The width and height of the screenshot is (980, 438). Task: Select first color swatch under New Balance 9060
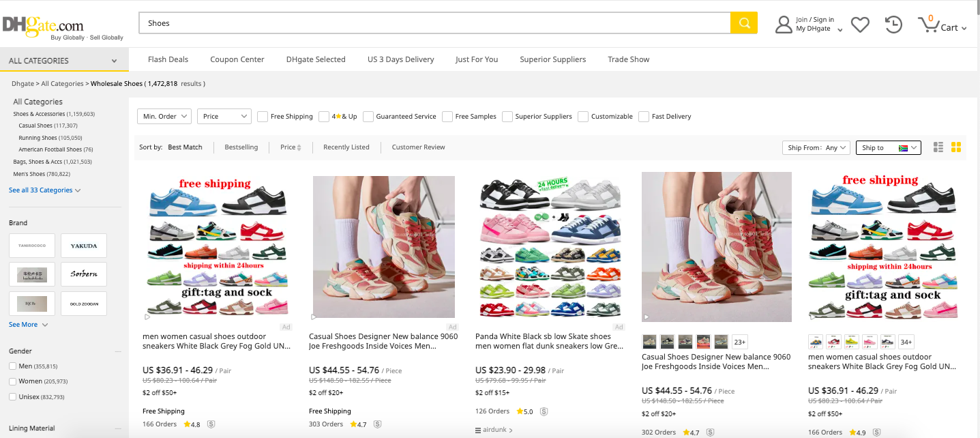650,341
